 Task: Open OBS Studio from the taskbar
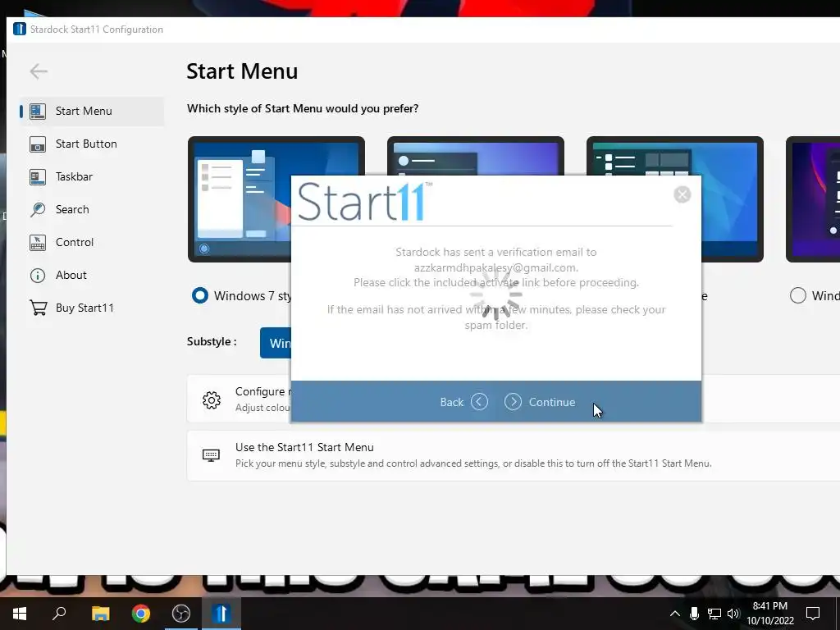(x=181, y=614)
